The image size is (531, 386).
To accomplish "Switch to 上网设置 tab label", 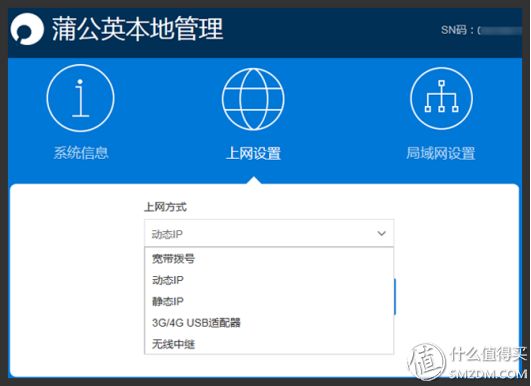I will pos(253,153).
